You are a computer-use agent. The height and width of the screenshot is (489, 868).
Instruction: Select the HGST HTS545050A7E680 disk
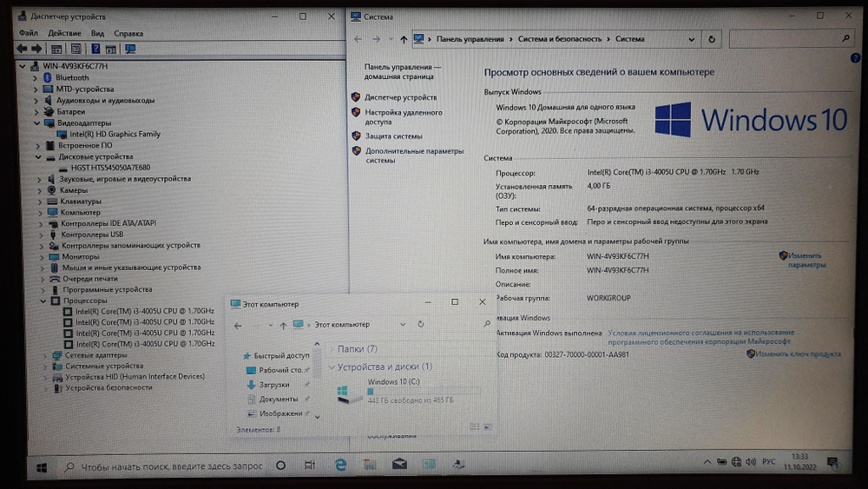click(110, 168)
